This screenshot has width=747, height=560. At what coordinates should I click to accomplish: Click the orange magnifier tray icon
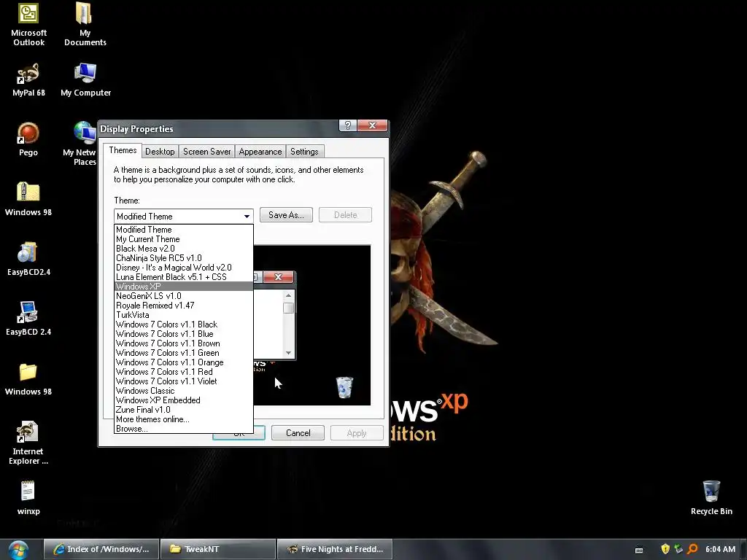pyautogui.click(x=693, y=549)
